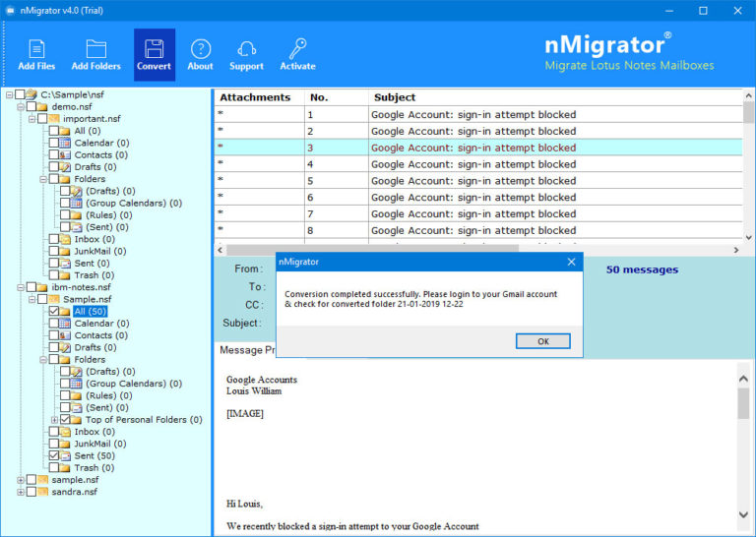Viewport: 756px width, 537px height.
Task: Check the ibm-notes.nsf checkbox
Action: (31, 287)
